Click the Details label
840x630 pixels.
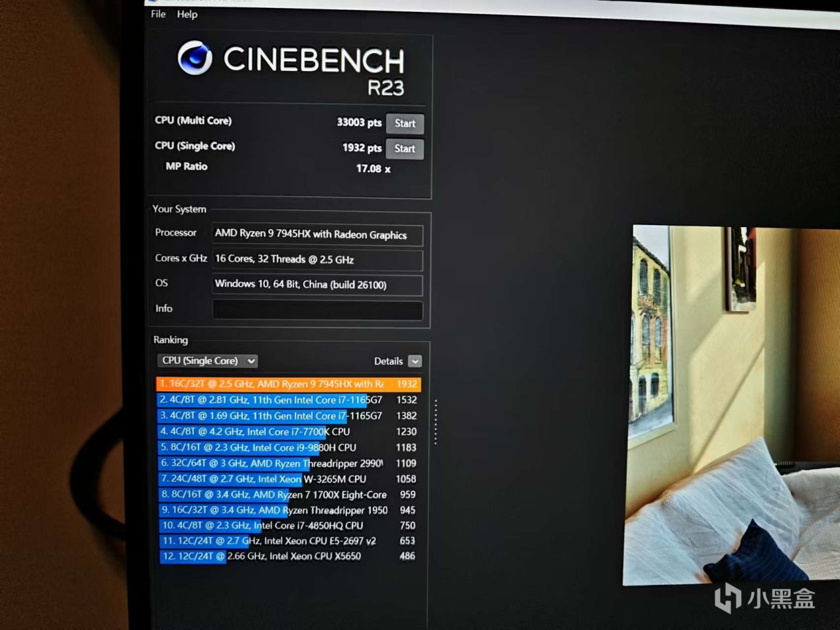point(388,362)
